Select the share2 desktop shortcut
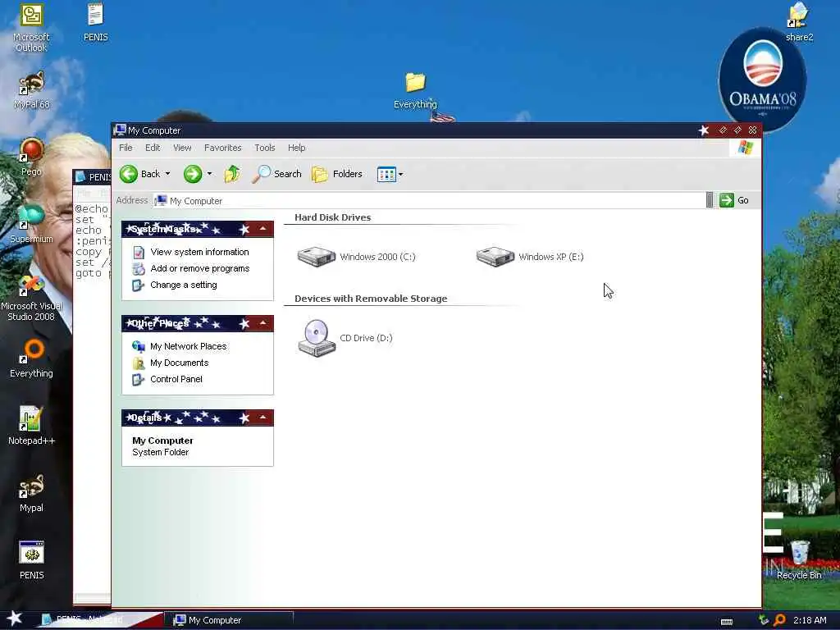 click(x=799, y=22)
